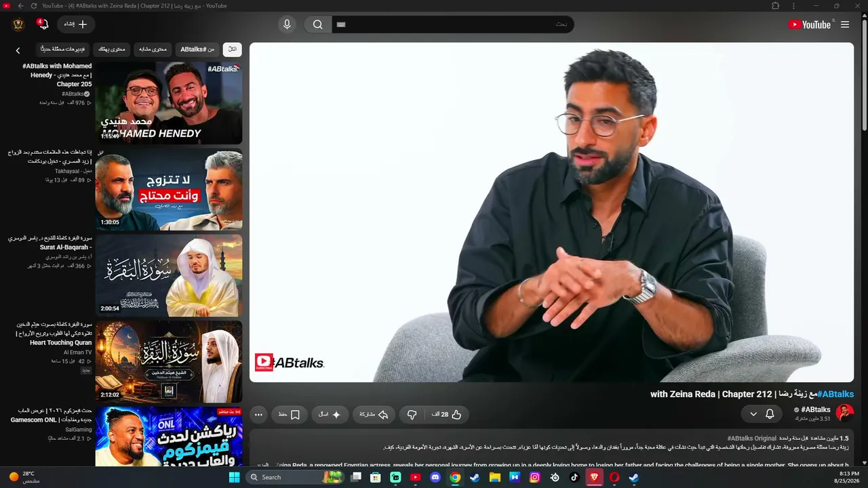The height and width of the screenshot is (488, 868).
Task: Open SalGaming channel name
Action: click(x=79, y=430)
